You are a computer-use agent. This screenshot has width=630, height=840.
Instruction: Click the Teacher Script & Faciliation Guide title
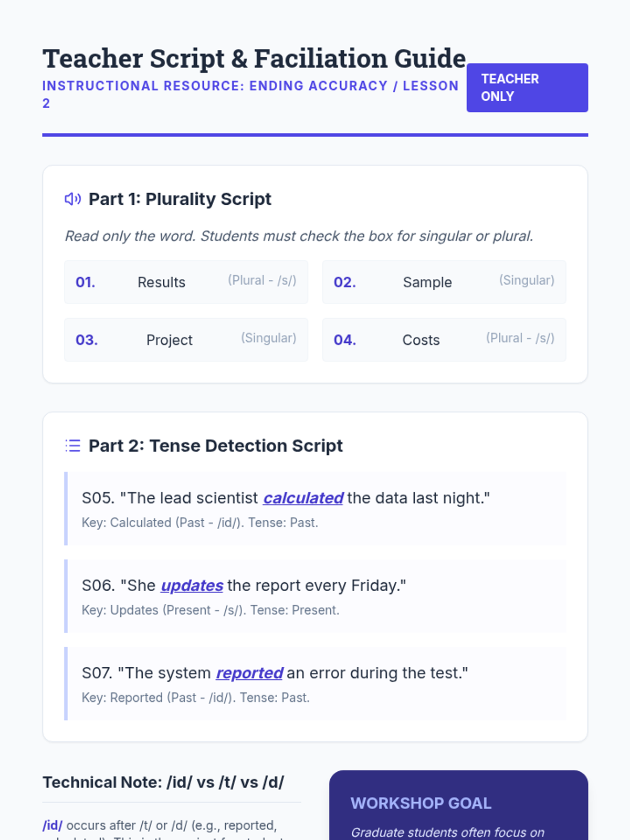click(x=254, y=58)
